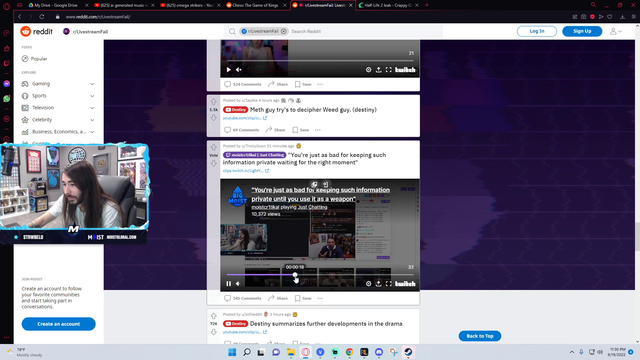
Task: Share the Meth guy Destiny post
Action: click(276, 130)
